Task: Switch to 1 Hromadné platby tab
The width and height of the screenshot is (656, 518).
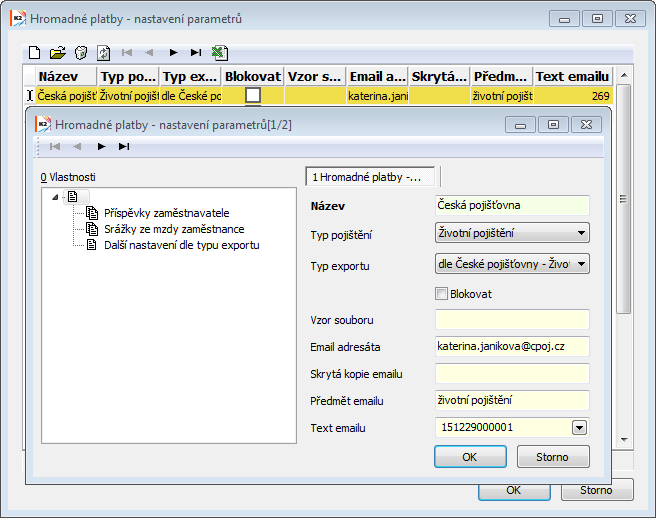Action: (x=370, y=177)
